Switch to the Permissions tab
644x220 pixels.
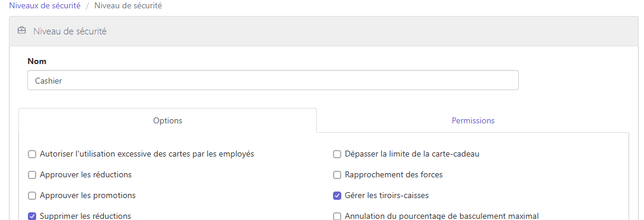point(472,120)
